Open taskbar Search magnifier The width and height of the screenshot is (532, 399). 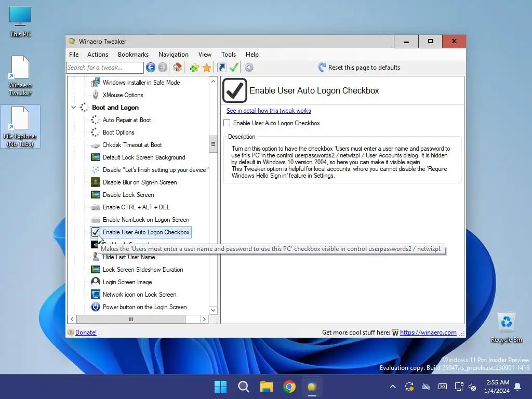(x=243, y=387)
